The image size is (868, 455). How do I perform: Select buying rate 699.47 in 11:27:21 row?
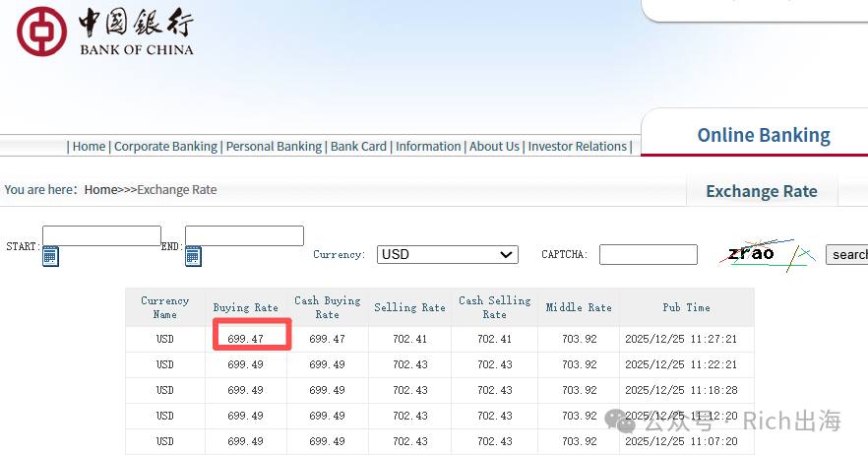tap(246, 339)
